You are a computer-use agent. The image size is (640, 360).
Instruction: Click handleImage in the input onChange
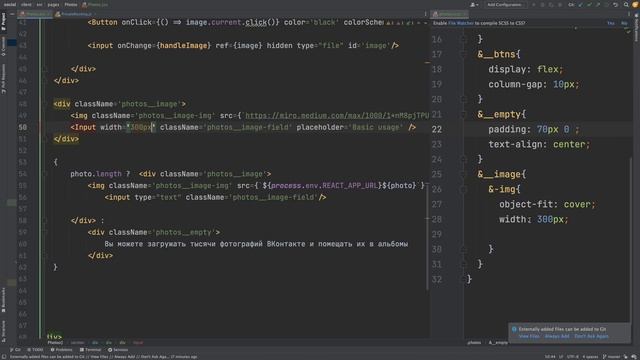tap(183, 46)
